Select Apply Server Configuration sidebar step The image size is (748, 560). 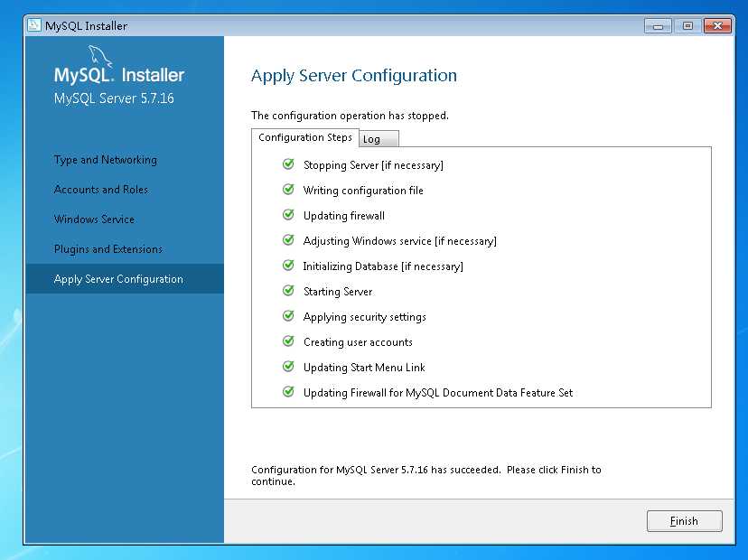tap(125, 279)
